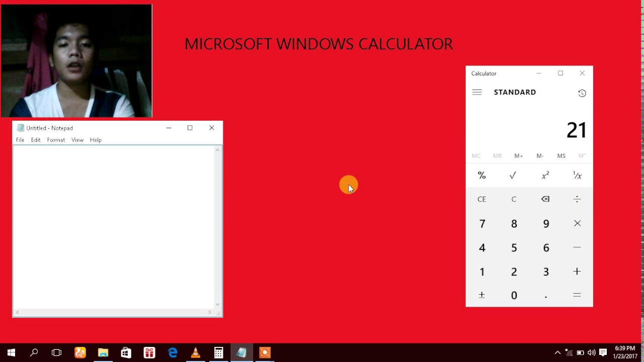Click the M+ memory add button
644x362 pixels.
pyautogui.click(x=519, y=156)
